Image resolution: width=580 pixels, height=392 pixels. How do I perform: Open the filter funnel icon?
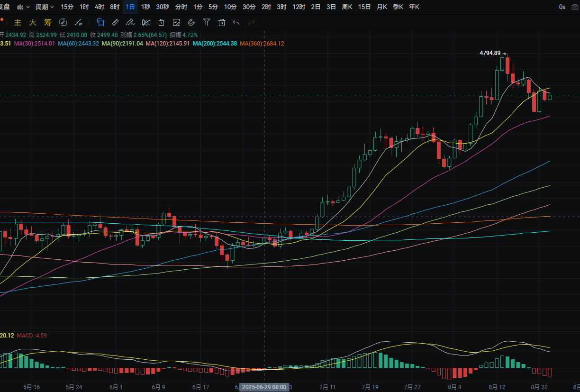(x=206, y=22)
